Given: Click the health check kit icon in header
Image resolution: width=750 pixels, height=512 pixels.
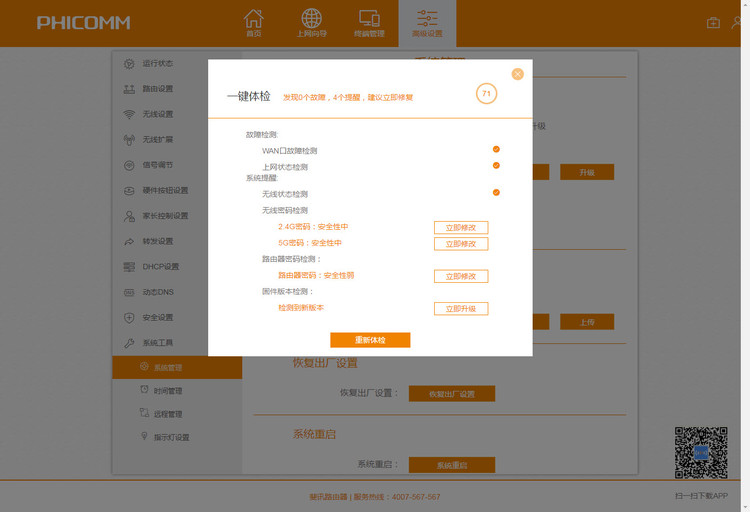Looking at the screenshot, I should 713,22.
